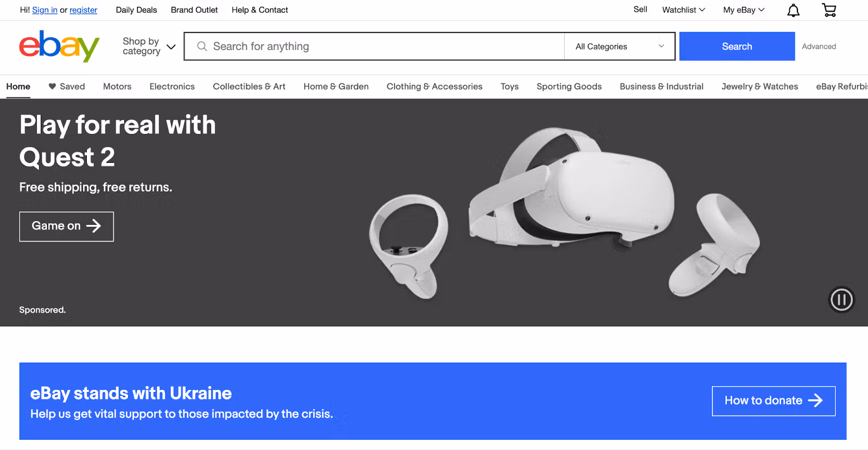Select the Business & Industrial tab
The width and height of the screenshot is (868, 450).
pyautogui.click(x=661, y=86)
